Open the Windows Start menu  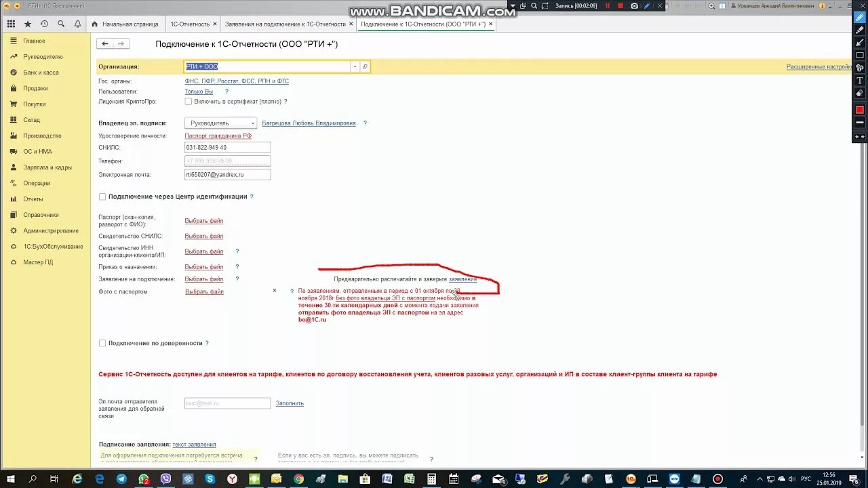click(11, 479)
